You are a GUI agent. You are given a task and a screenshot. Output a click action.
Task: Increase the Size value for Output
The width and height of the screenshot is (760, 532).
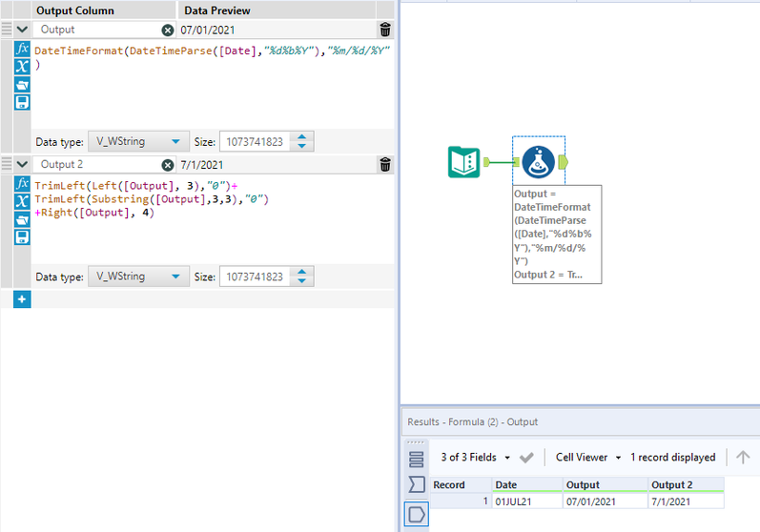click(x=302, y=136)
